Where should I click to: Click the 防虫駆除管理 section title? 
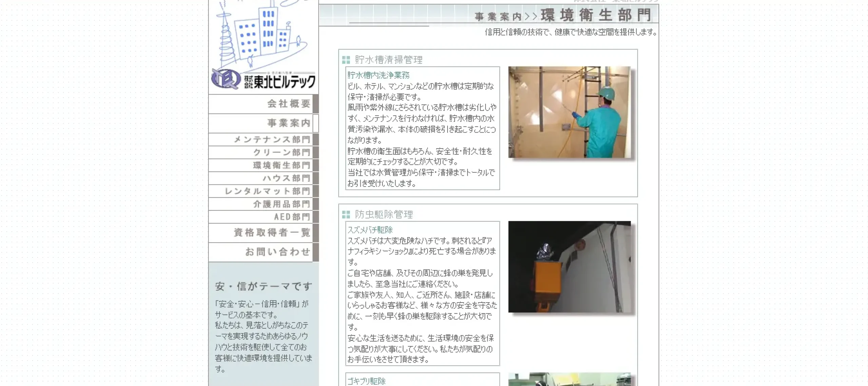(384, 214)
